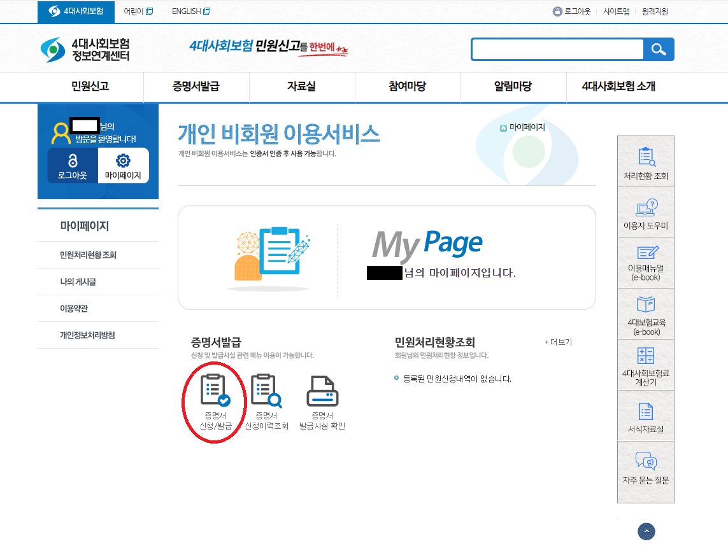
Task: Open the 민원신고 main menu
Action: pos(90,87)
